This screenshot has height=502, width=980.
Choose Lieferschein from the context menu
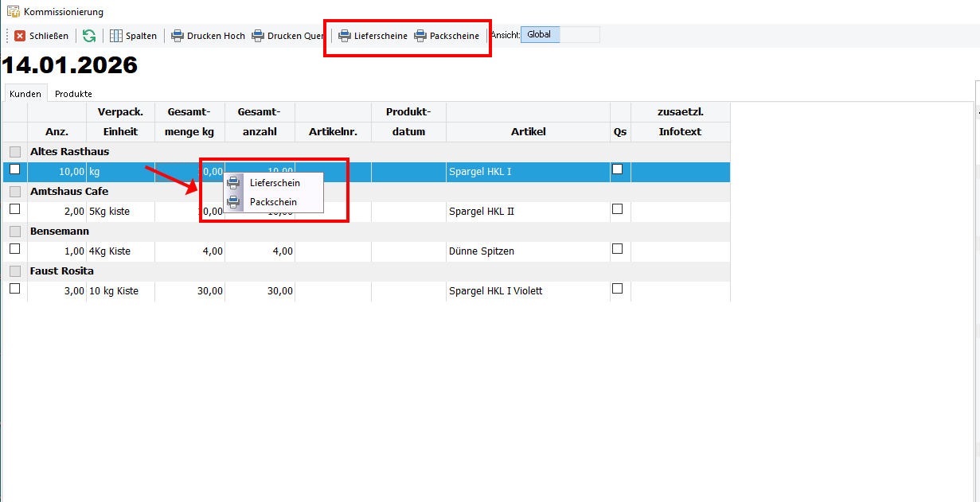pyautogui.click(x=275, y=183)
